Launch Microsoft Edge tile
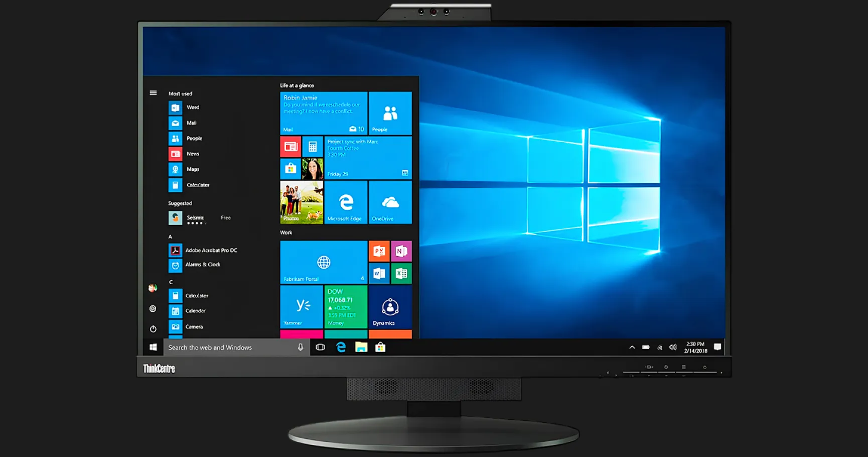Screen dimensions: 868x457 pyautogui.click(x=346, y=202)
